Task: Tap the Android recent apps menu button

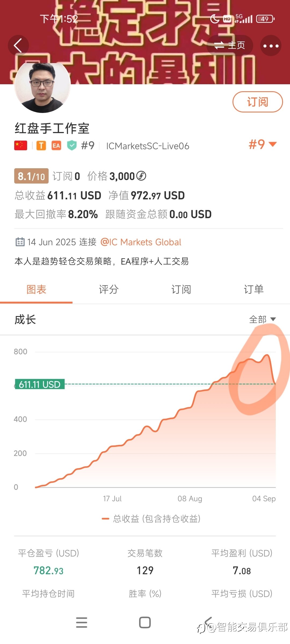Action: coord(82,623)
